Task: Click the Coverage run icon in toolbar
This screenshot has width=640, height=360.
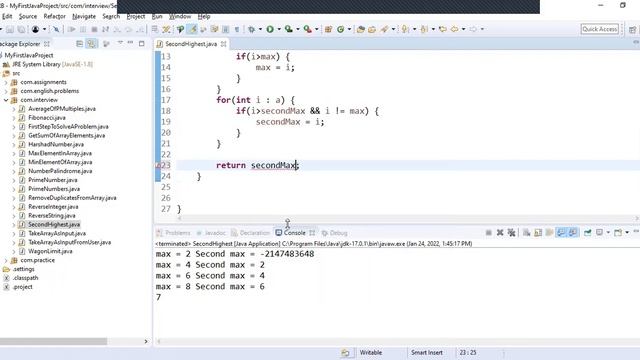Action: pyautogui.click(x=289, y=29)
